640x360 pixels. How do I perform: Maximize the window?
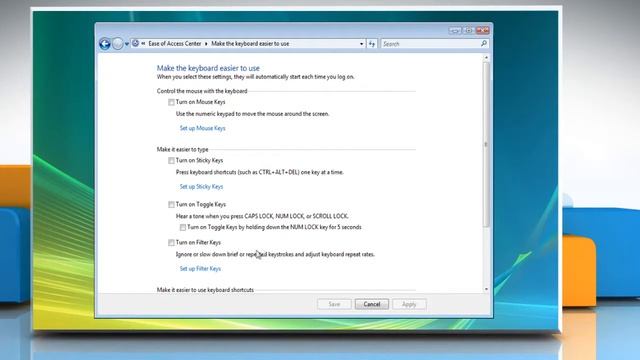(469, 30)
